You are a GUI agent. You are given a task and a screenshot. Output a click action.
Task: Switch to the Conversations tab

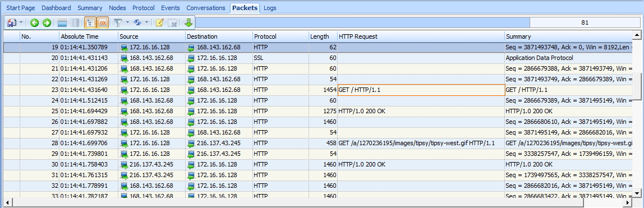206,8
